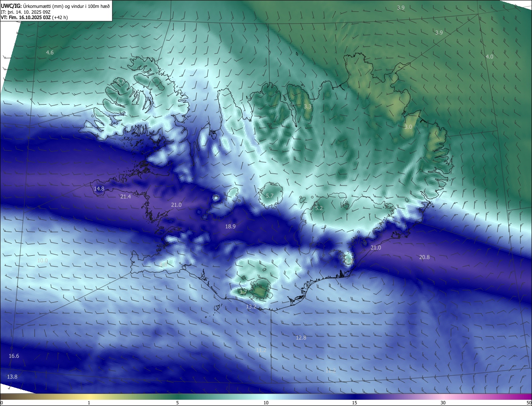This screenshot has height=406, width=532.
Task: Click the 3.3 value over north Iceland
Action: pos(308,107)
